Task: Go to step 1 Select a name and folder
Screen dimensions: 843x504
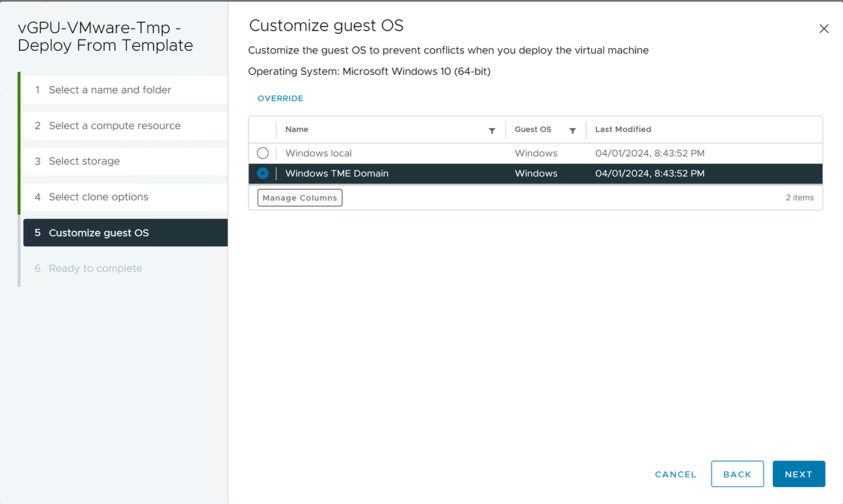Action: pyautogui.click(x=110, y=90)
